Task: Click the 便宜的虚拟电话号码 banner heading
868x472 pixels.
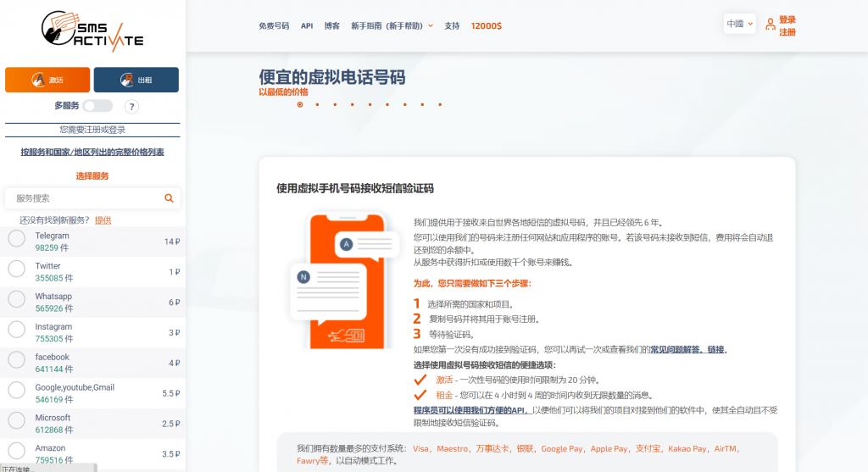Action: tap(332, 77)
